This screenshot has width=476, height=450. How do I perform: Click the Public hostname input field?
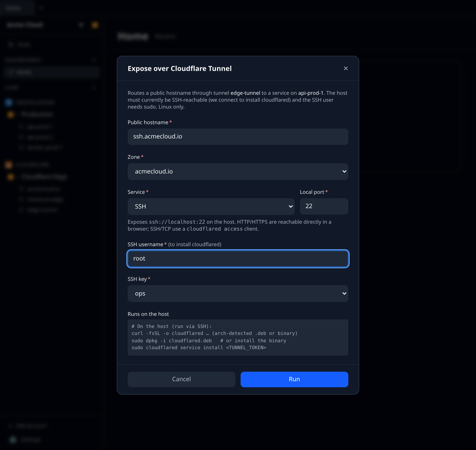[x=238, y=137]
